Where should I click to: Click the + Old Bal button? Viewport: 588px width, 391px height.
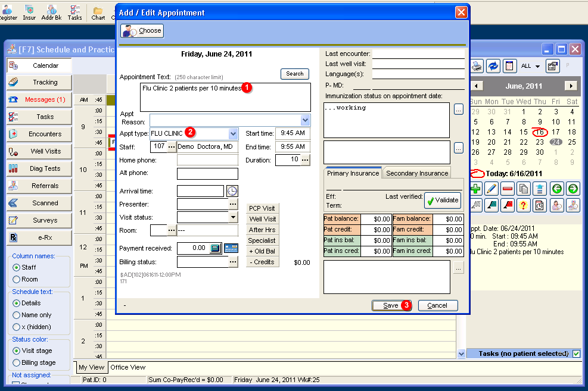coord(262,251)
